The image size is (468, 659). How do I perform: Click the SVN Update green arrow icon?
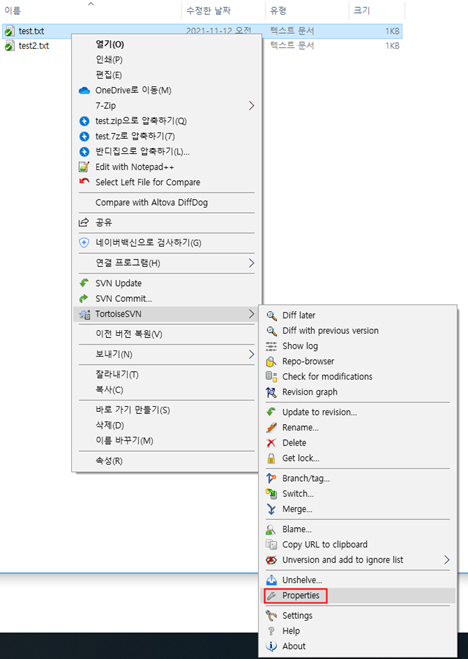coord(84,283)
